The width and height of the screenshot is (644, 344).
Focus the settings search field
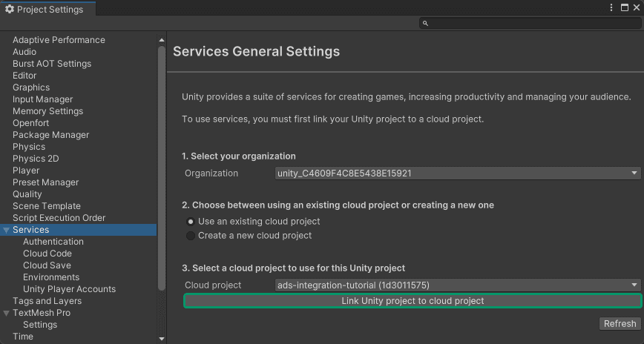[x=530, y=24]
